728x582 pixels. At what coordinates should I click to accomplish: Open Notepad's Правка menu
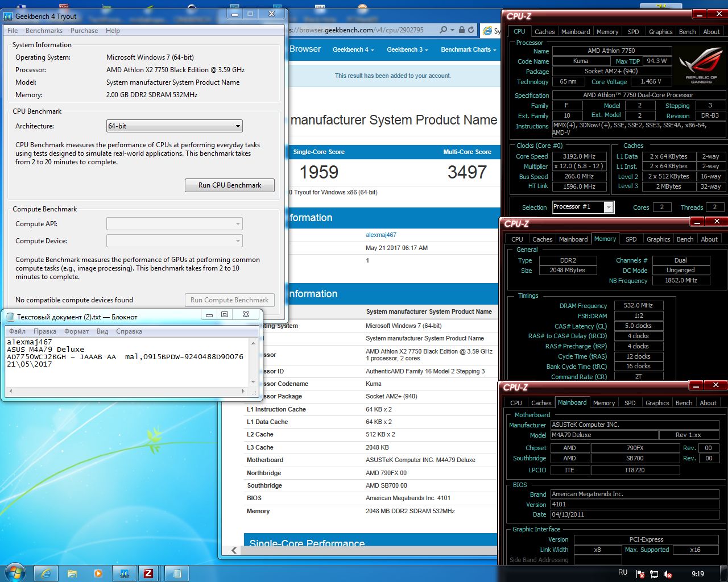point(45,331)
